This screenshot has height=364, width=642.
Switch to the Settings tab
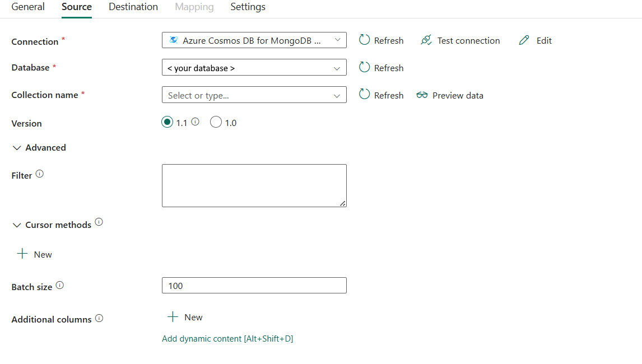point(247,7)
